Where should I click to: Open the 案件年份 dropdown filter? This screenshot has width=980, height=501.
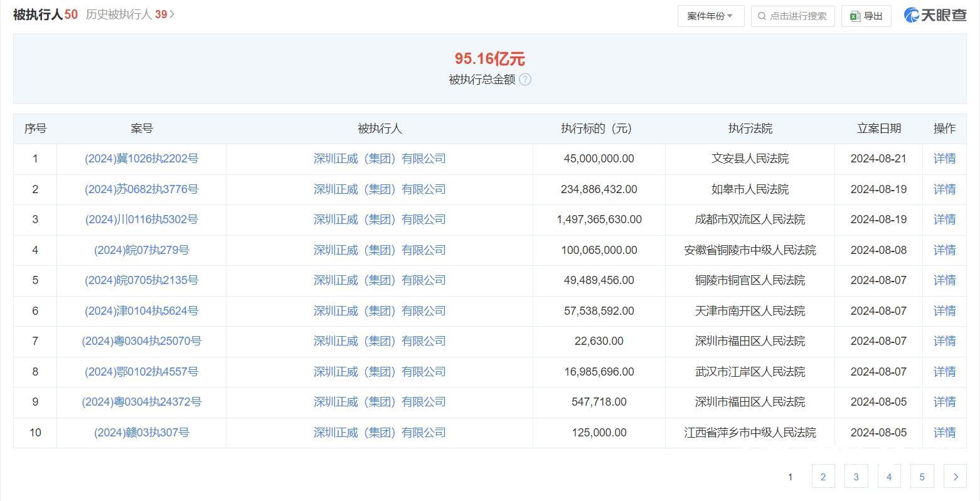coord(710,16)
